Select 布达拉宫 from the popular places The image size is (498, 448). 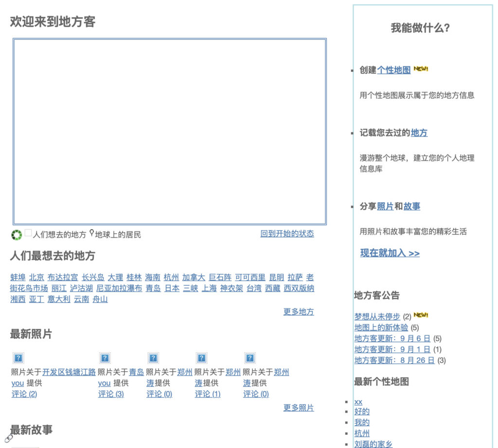[x=63, y=277]
